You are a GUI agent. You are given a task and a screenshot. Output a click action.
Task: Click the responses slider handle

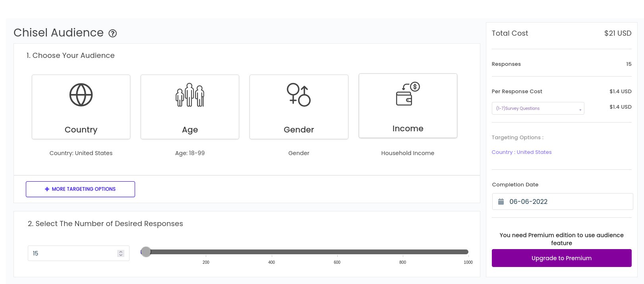coord(146,252)
